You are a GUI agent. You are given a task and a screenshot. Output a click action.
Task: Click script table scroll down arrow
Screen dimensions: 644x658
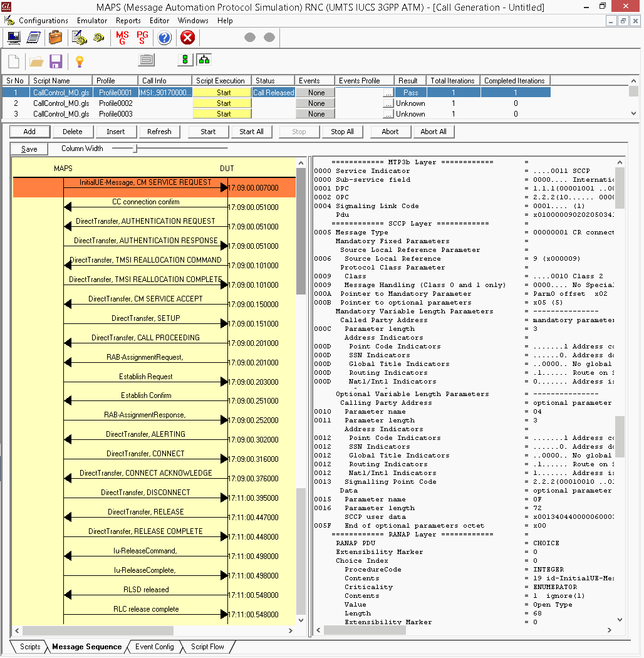633,113
